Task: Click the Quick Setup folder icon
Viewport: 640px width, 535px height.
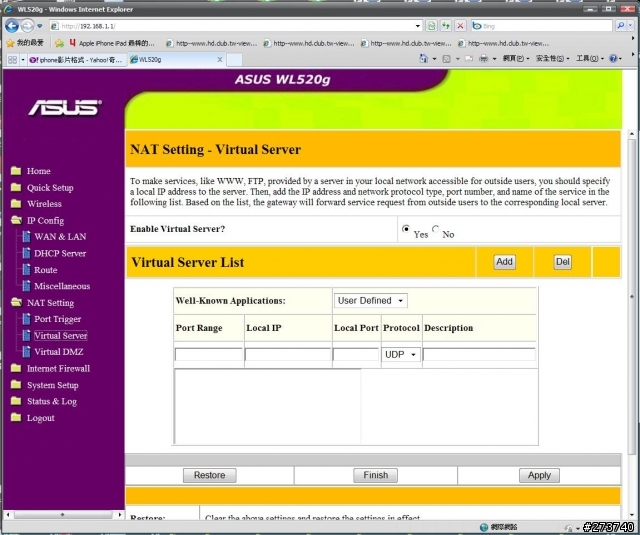Action: coord(16,187)
